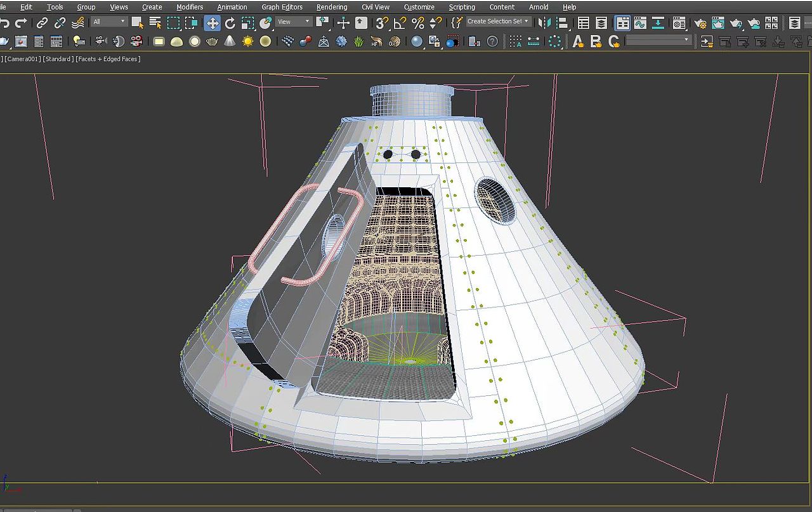812x512 pixels.
Task: Click the question mark help icon
Action: [x=492, y=41]
